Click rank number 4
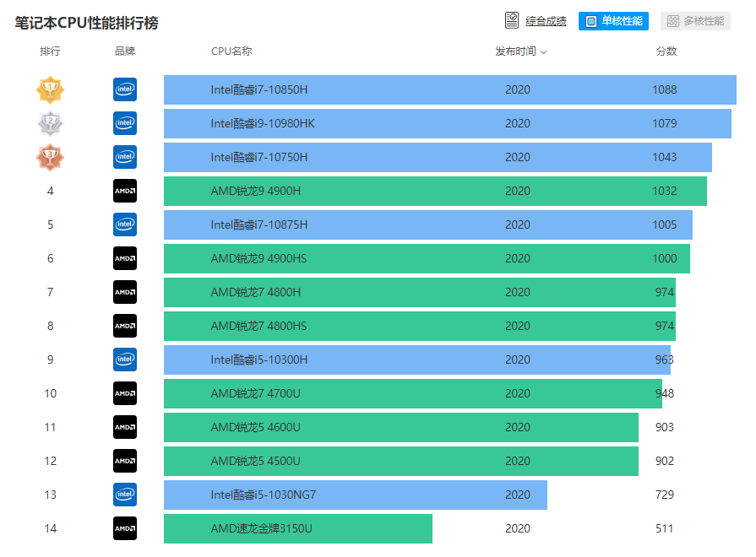Viewport: 756px width, 557px height. (x=50, y=191)
